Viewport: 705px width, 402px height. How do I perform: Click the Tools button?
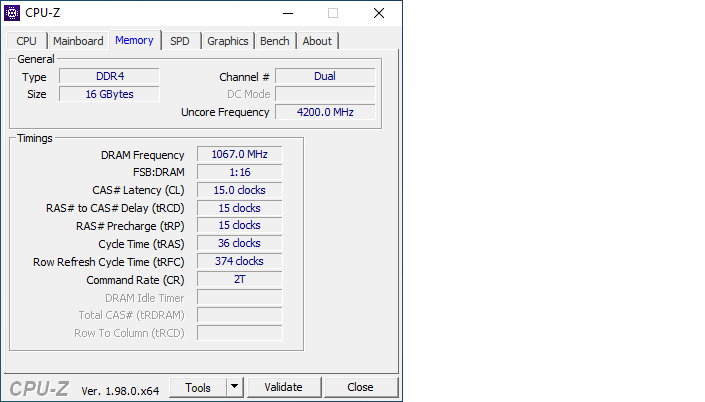(x=198, y=388)
